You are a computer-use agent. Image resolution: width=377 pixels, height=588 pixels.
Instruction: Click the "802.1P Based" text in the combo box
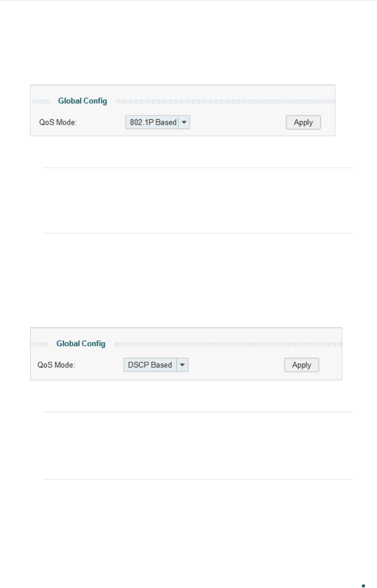click(x=153, y=122)
